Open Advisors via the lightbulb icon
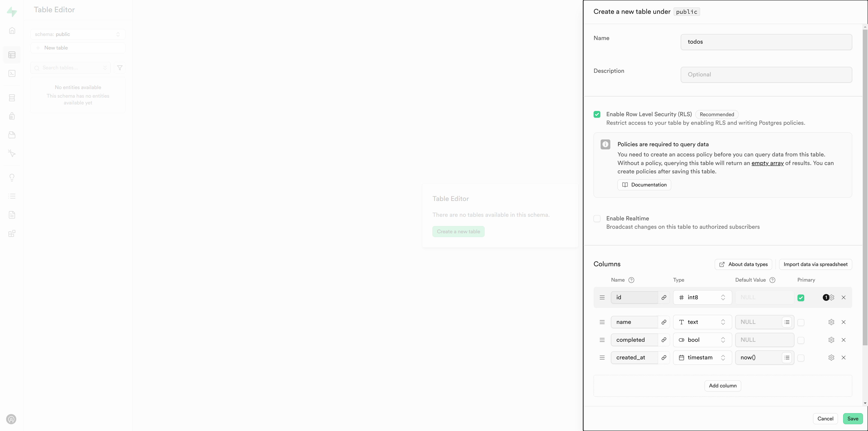The image size is (868, 431). 12,178
